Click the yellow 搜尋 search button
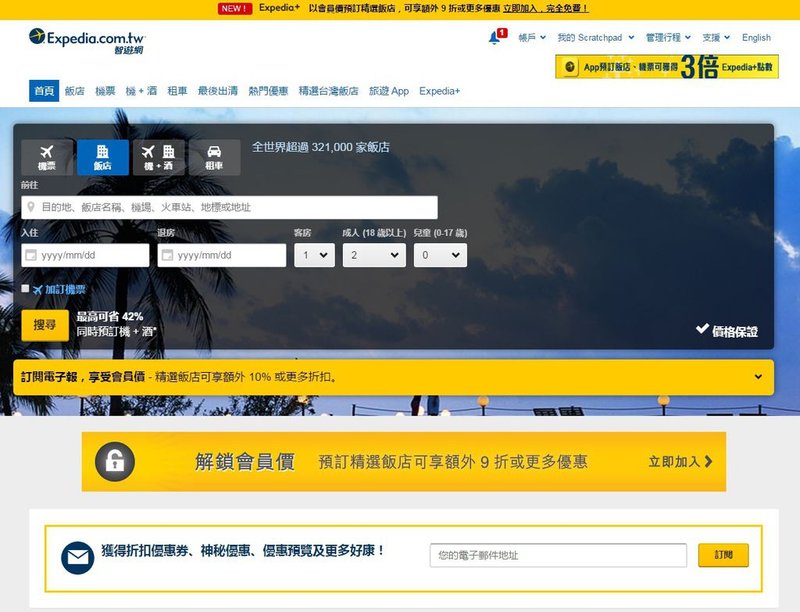Screen dimensions: 800x612 coord(45,325)
